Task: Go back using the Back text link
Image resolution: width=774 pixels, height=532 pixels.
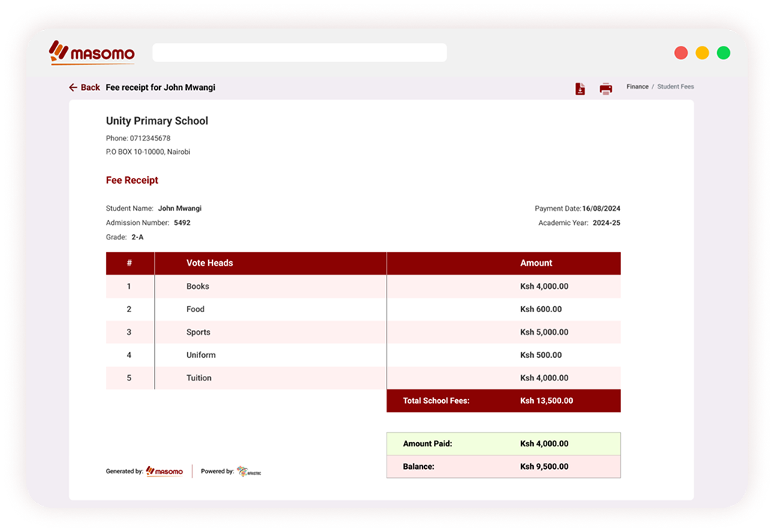Action: coord(90,88)
